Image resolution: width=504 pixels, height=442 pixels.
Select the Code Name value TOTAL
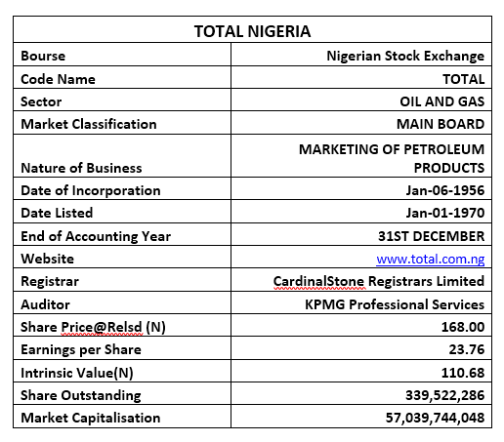point(463,79)
